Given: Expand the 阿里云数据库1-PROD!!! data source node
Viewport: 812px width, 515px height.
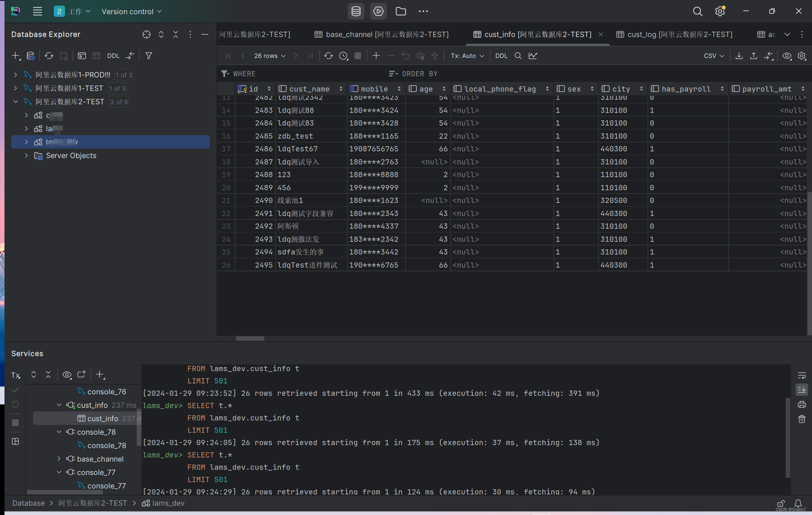Looking at the screenshot, I should pyautogui.click(x=15, y=75).
